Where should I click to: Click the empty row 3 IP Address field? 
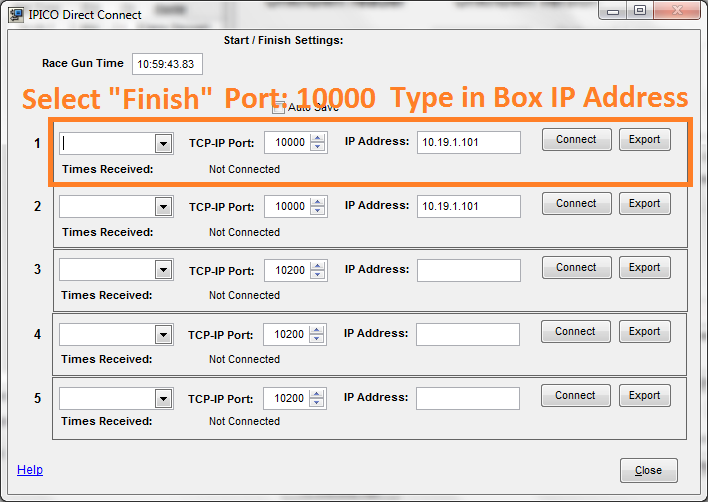(x=469, y=271)
